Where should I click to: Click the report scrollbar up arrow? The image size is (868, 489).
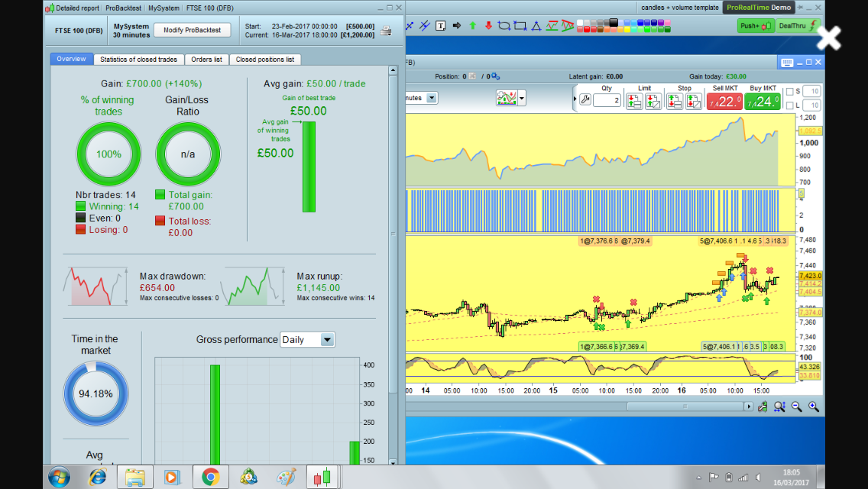tap(393, 70)
